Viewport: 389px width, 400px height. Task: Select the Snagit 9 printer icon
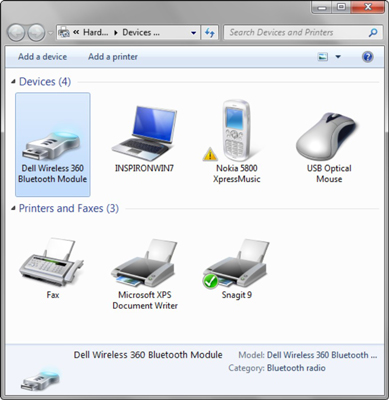[x=236, y=263]
